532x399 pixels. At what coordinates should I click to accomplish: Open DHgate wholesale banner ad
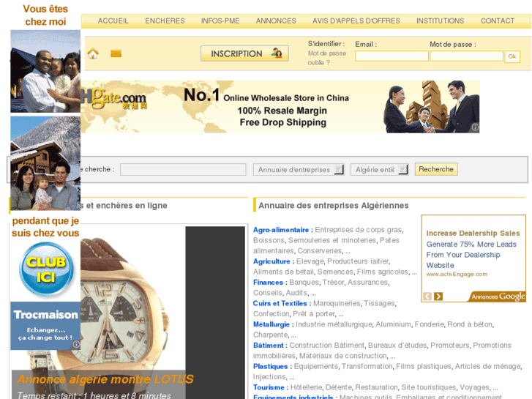point(280,107)
